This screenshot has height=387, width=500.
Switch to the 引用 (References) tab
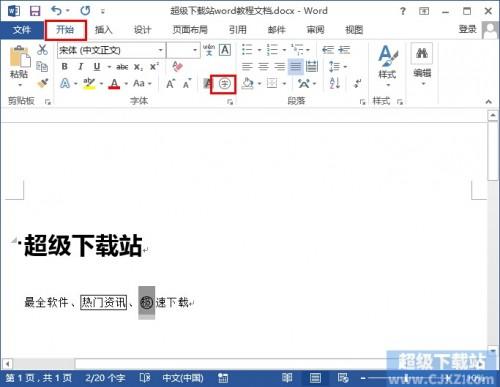(237, 30)
